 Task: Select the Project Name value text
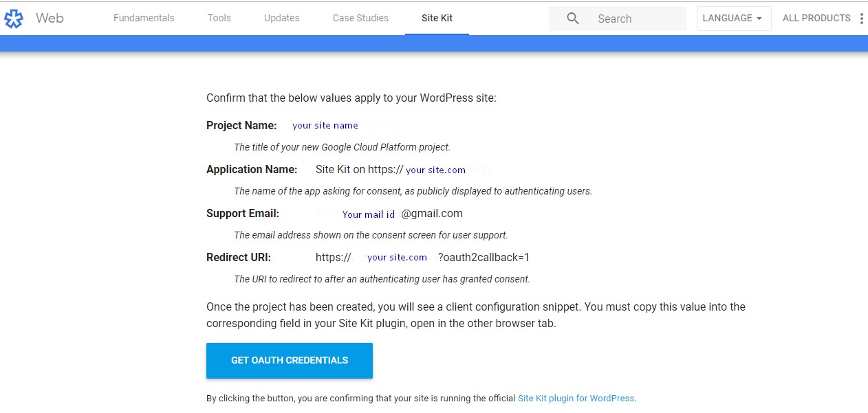pyautogui.click(x=325, y=125)
